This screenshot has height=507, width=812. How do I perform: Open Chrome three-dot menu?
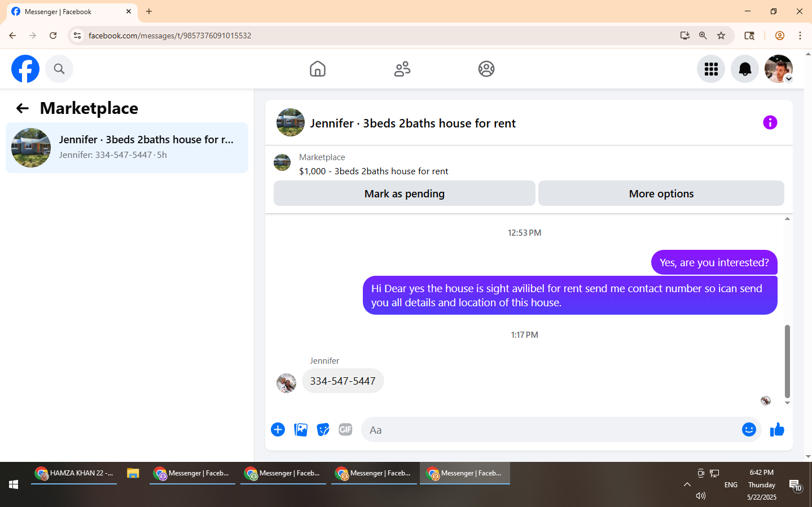800,36
